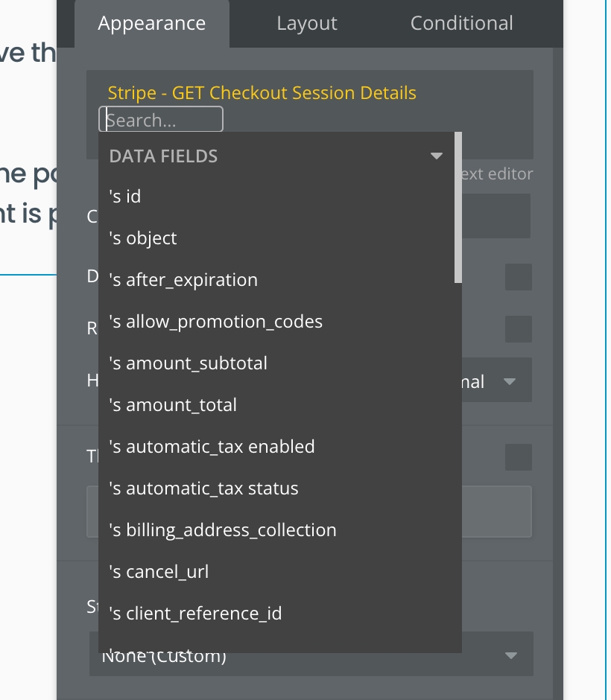
Task: Choose 's automatic_tax status entry
Action: point(203,489)
